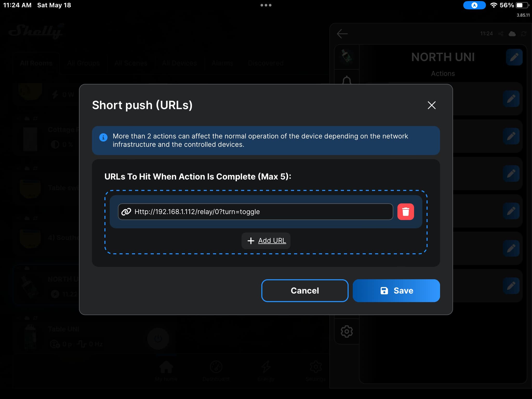Edit the 192.168.1.112 relay URL field

click(x=255, y=212)
